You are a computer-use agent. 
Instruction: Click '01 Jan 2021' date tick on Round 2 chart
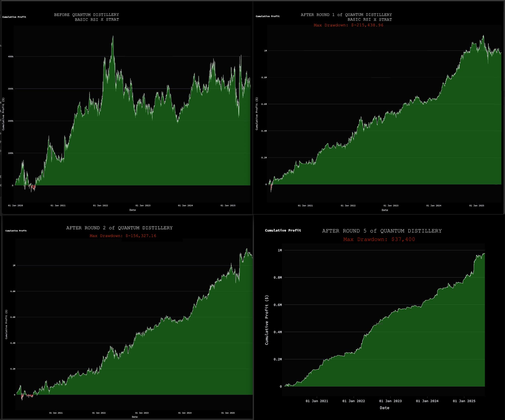coord(56,413)
